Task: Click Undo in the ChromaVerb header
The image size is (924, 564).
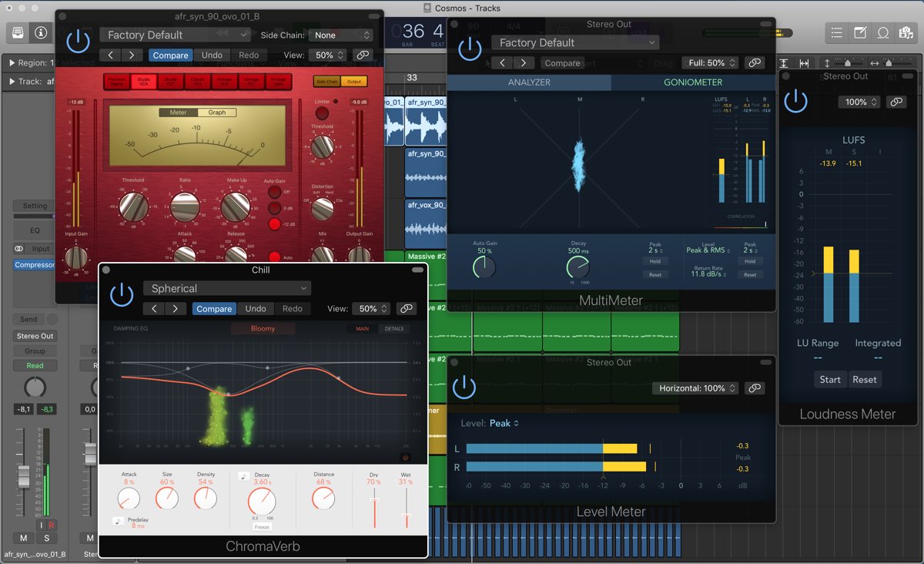Action: (x=256, y=309)
